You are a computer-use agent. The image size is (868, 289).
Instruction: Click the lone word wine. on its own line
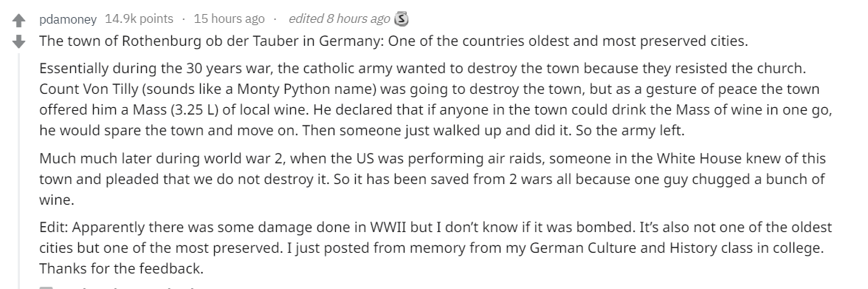pos(56,200)
